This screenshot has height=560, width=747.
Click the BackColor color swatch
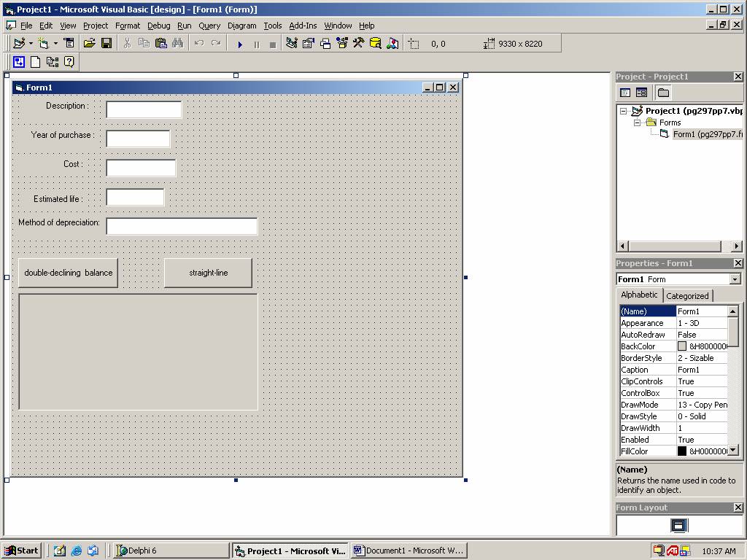[x=682, y=346]
